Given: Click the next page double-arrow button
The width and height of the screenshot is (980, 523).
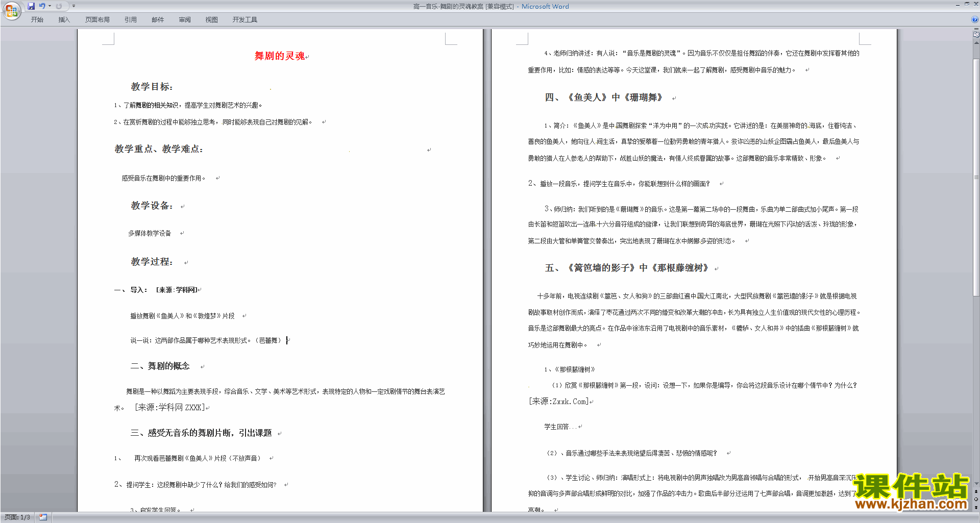Looking at the screenshot, I should pos(976,507).
